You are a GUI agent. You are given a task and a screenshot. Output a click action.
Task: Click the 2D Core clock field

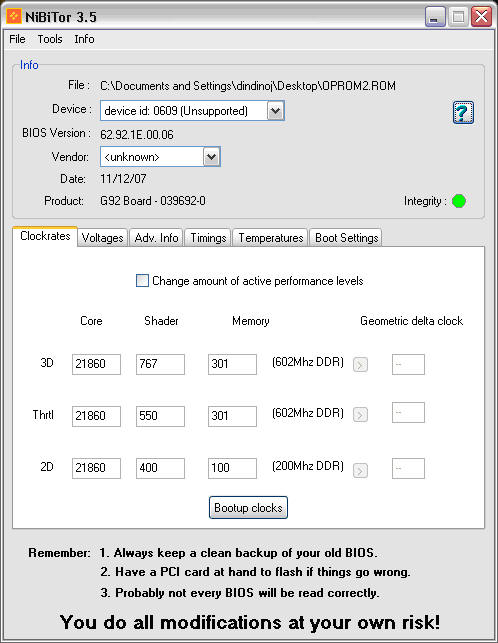point(96,468)
